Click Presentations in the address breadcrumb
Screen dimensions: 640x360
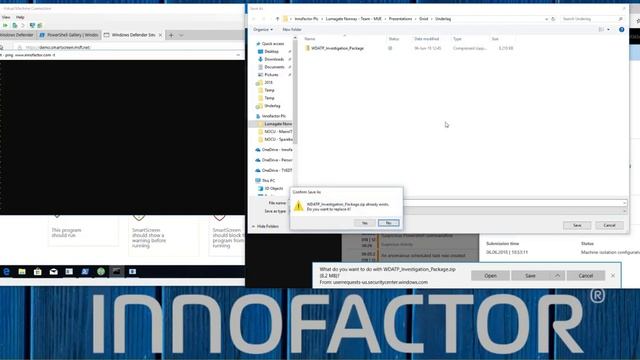pos(400,19)
